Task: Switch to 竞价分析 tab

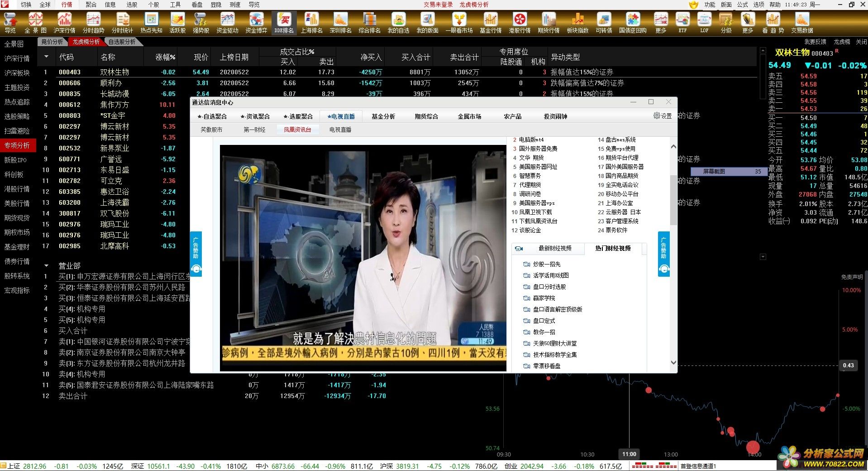Action: pos(52,42)
